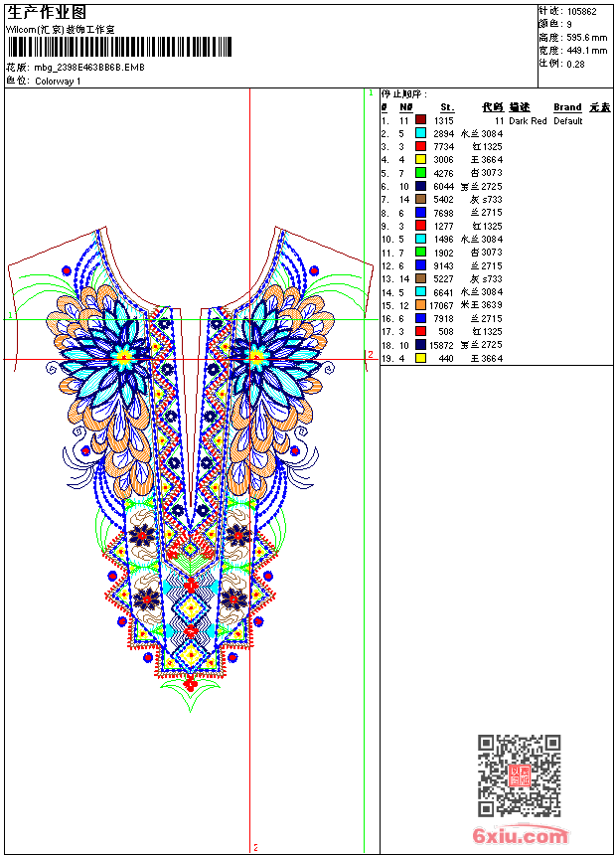The image size is (616, 855).
Task: Select the cyan swatch in stop row 2
Action: click(x=421, y=133)
